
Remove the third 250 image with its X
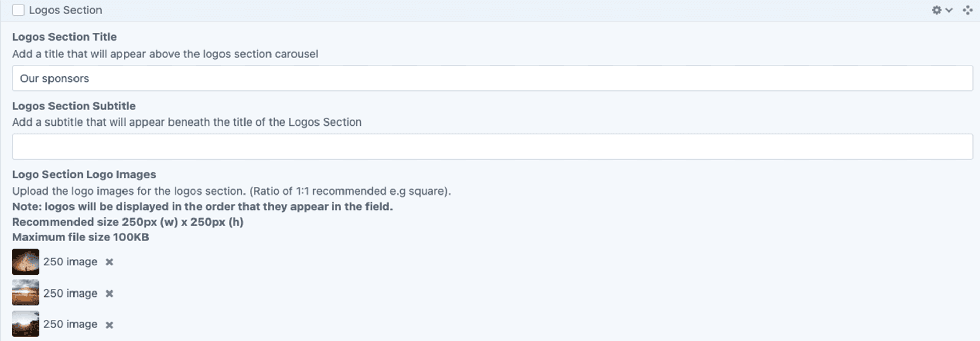(x=109, y=325)
